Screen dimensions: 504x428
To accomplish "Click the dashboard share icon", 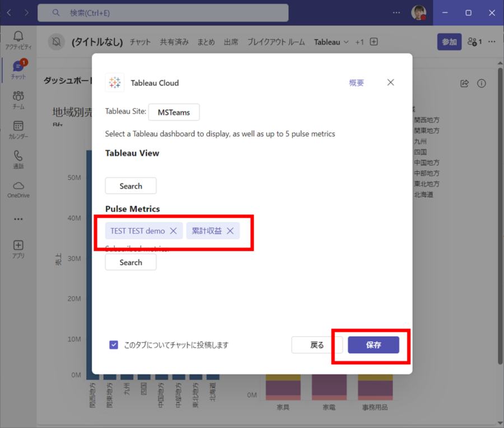I will (464, 83).
